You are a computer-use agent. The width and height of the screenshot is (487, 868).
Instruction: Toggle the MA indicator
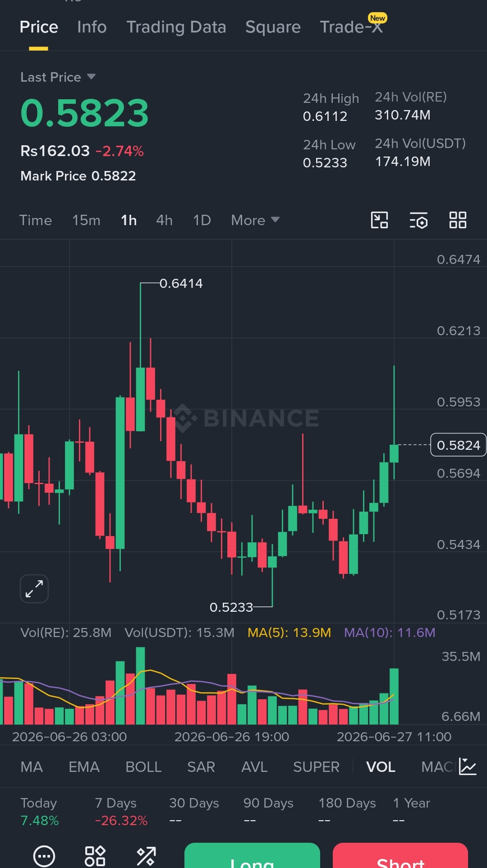[x=32, y=767]
